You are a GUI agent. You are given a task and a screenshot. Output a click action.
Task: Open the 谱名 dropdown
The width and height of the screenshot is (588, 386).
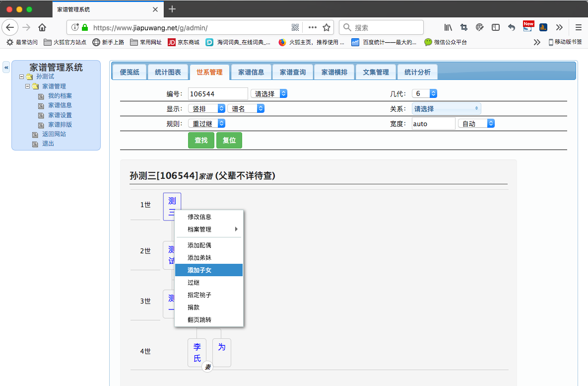246,108
